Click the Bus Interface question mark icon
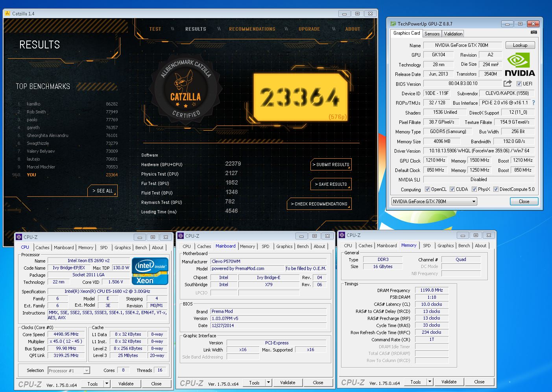This screenshot has width=552, height=392. [534, 103]
